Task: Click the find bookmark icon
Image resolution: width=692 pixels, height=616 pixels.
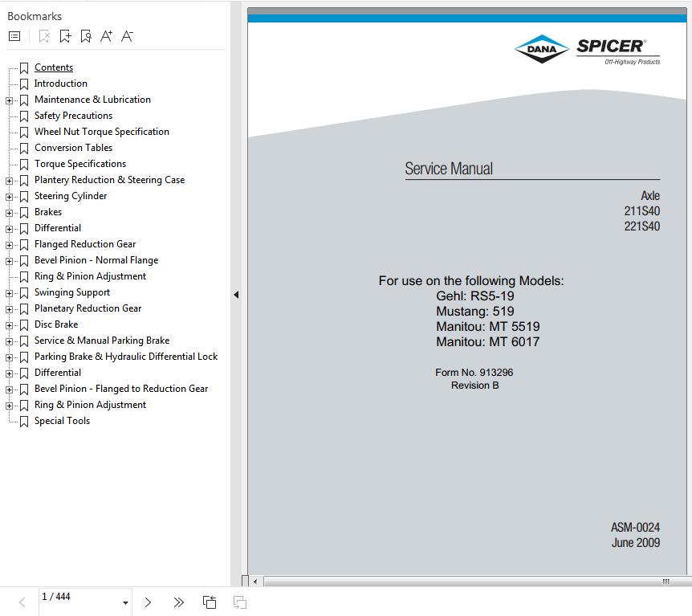Action: pyautogui.click(x=86, y=36)
